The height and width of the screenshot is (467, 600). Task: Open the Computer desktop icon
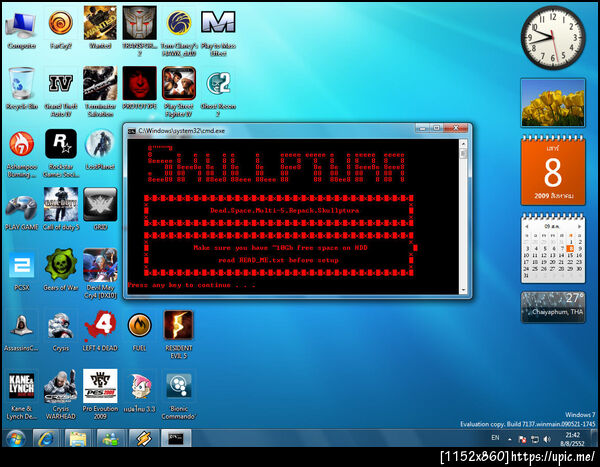pos(21,30)
